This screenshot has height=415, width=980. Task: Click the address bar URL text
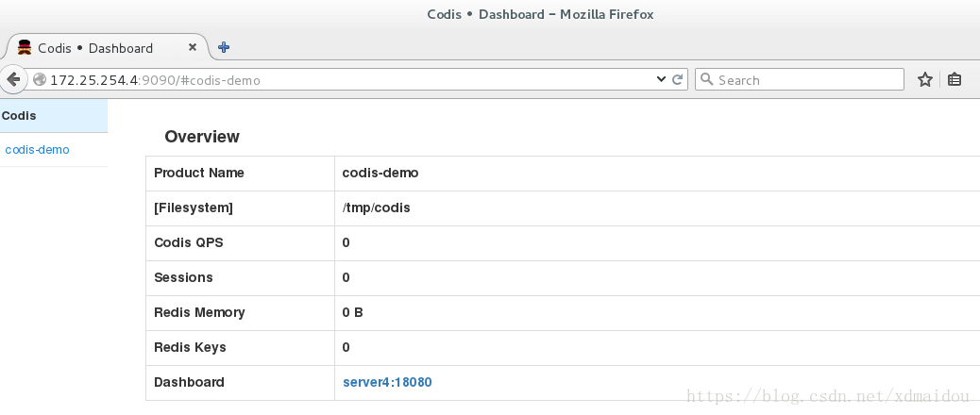[x=155, y=80]
